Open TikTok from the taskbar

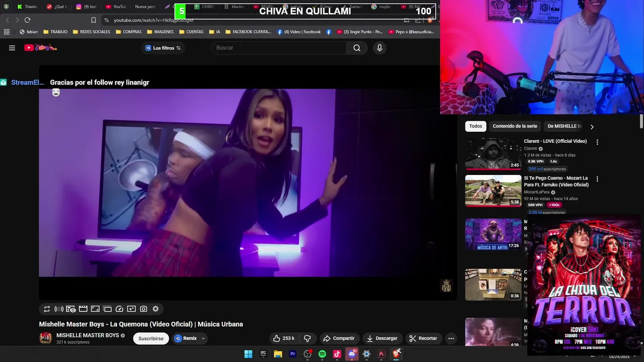[x=337, y=354]
